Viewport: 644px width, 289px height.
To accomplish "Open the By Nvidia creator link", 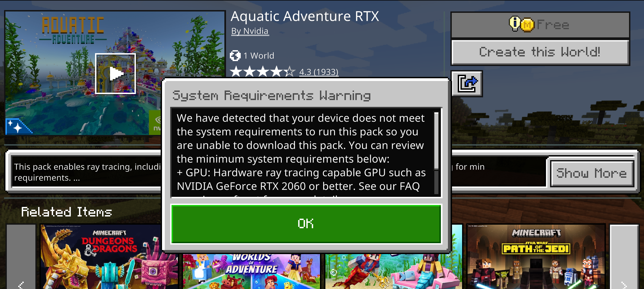I will (x=250, y=31).
